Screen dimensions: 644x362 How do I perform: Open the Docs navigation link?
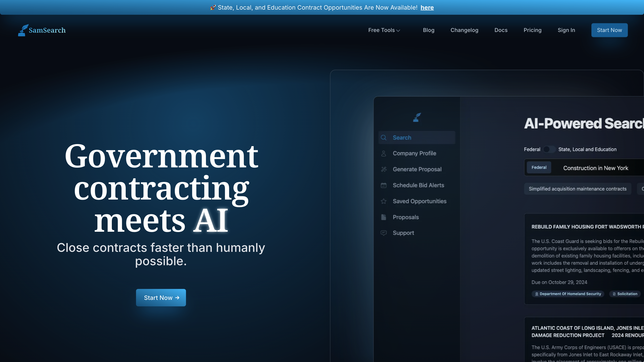pos(501,30)
